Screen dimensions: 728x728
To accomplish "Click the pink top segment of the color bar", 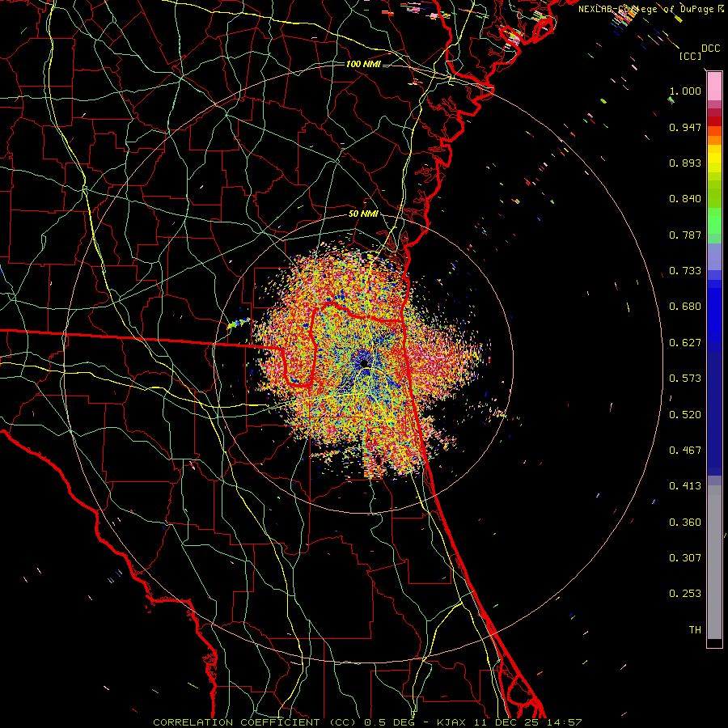I will (x=714, y=86).
